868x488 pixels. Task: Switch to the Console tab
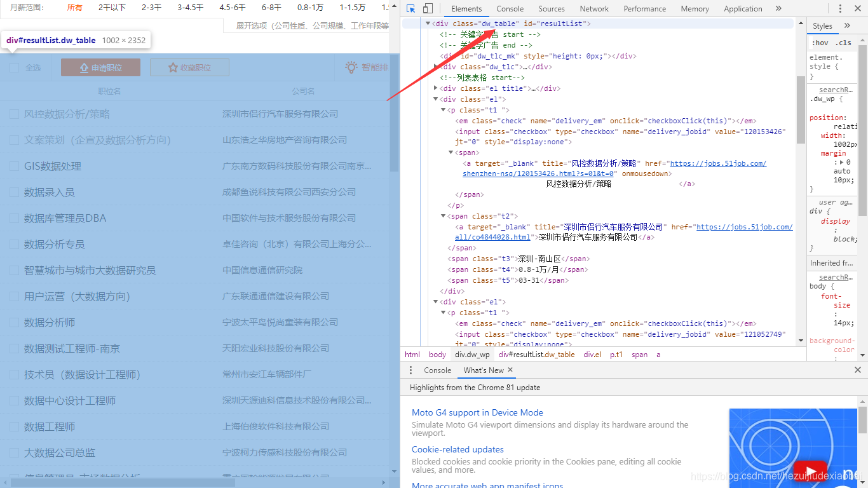[510, 9]
